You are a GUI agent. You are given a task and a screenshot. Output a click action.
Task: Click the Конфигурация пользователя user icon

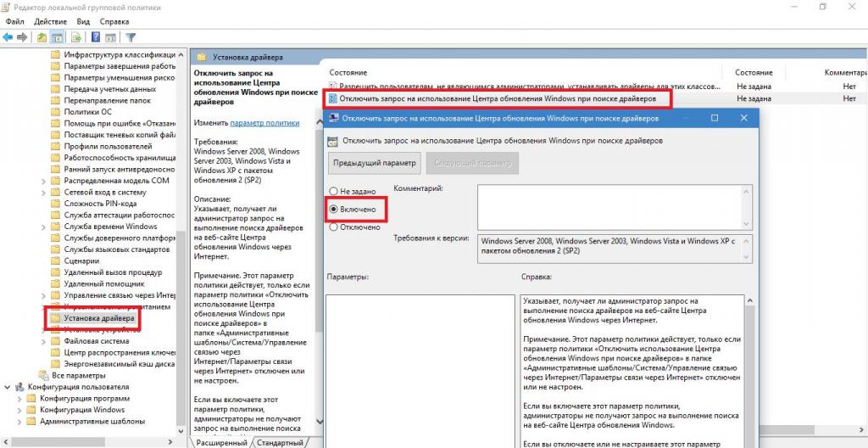pos(20,387)
